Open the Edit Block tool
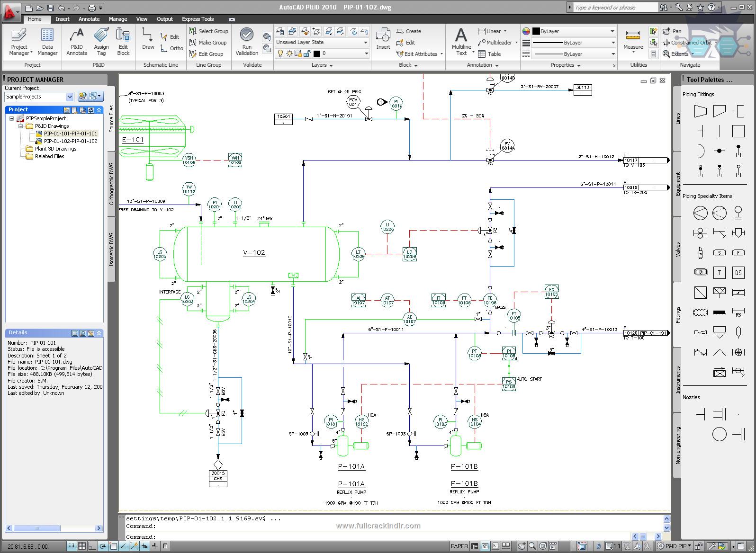 (x=123, y=42)
